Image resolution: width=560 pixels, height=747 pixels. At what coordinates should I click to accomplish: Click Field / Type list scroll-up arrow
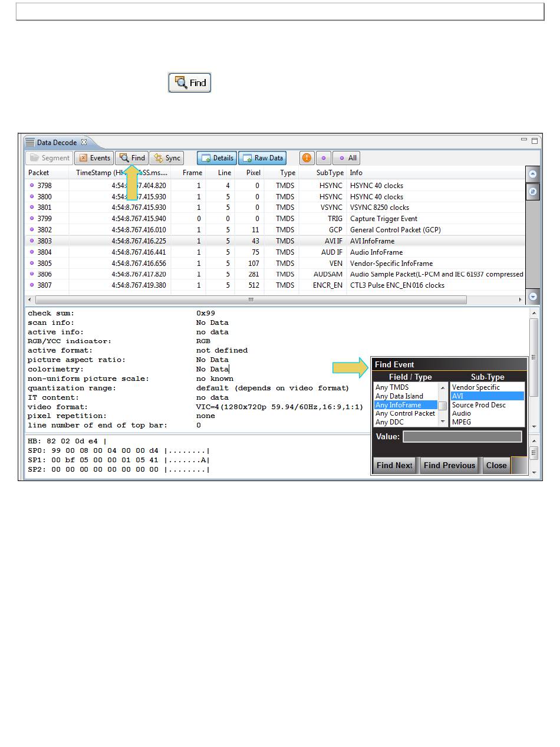point(443,387)
